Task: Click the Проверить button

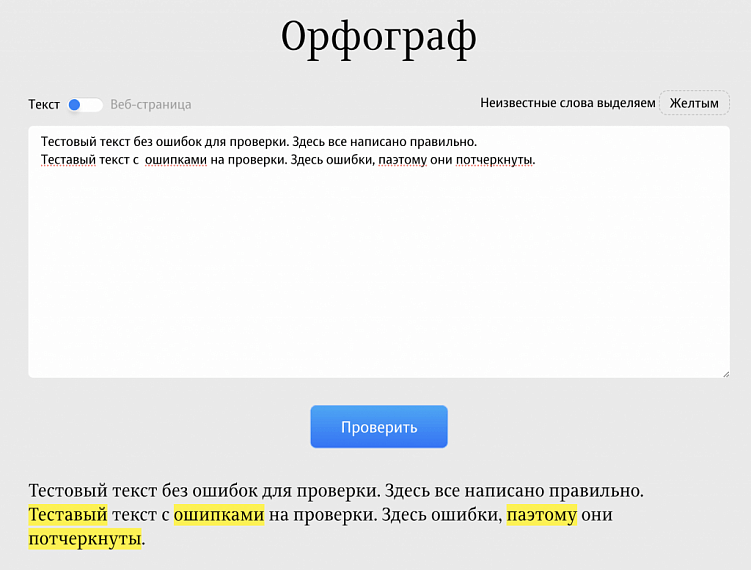Action: click(x=379, y=427)
